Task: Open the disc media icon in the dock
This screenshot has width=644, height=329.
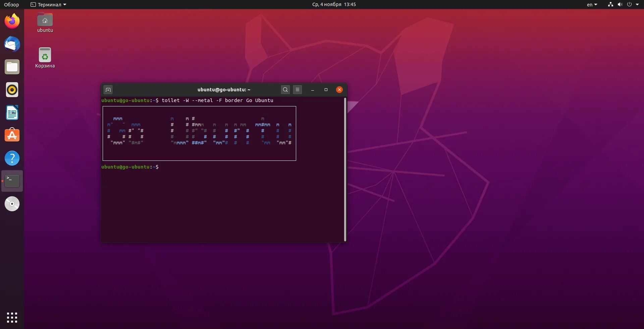Action: click(x=12, y=204)
